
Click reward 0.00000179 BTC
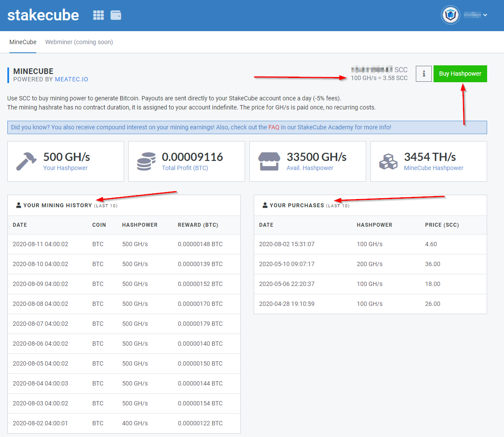tap(200, 324)
